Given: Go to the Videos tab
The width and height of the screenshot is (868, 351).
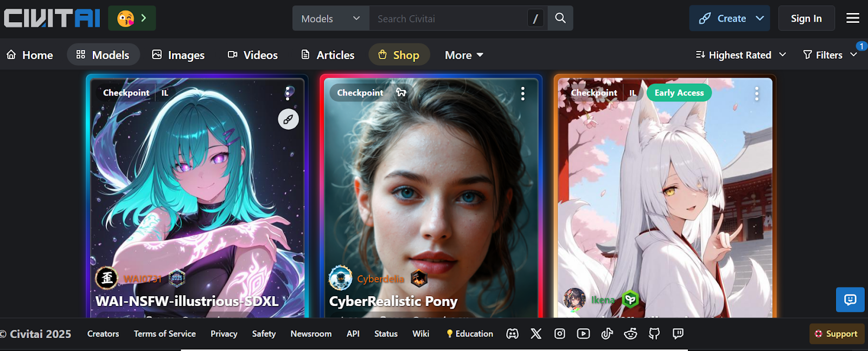Looking at the screenshot, I should click(x=253, y=55).
